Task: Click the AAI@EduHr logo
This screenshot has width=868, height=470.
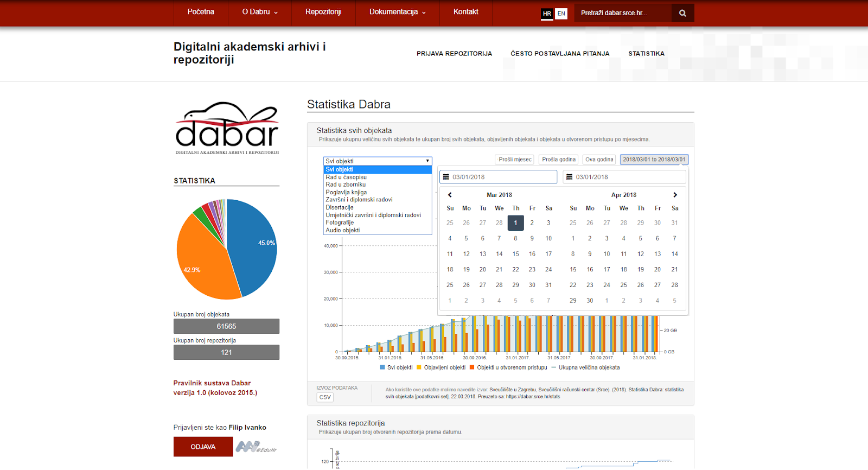Action: 256,447
